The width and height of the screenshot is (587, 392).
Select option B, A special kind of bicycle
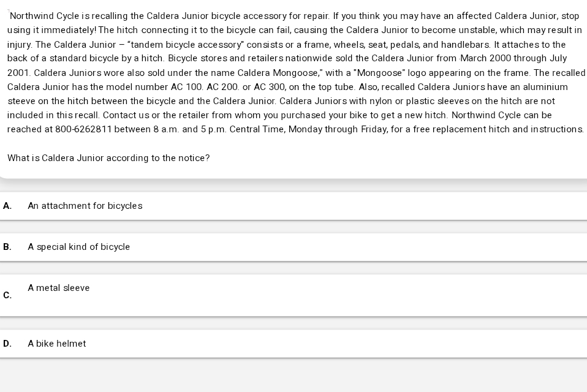pyautogui.click(x=79, y=247)
